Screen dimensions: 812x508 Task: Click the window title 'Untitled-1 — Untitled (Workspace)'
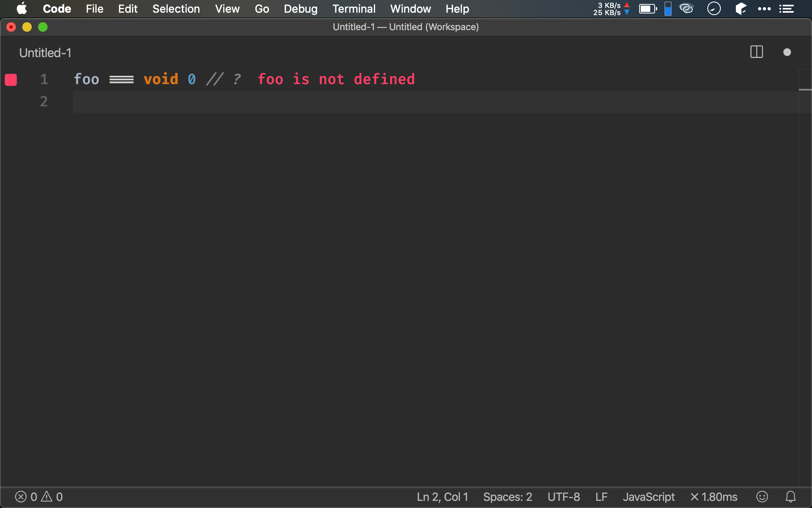pyautogui.click(x=406, y=27)
